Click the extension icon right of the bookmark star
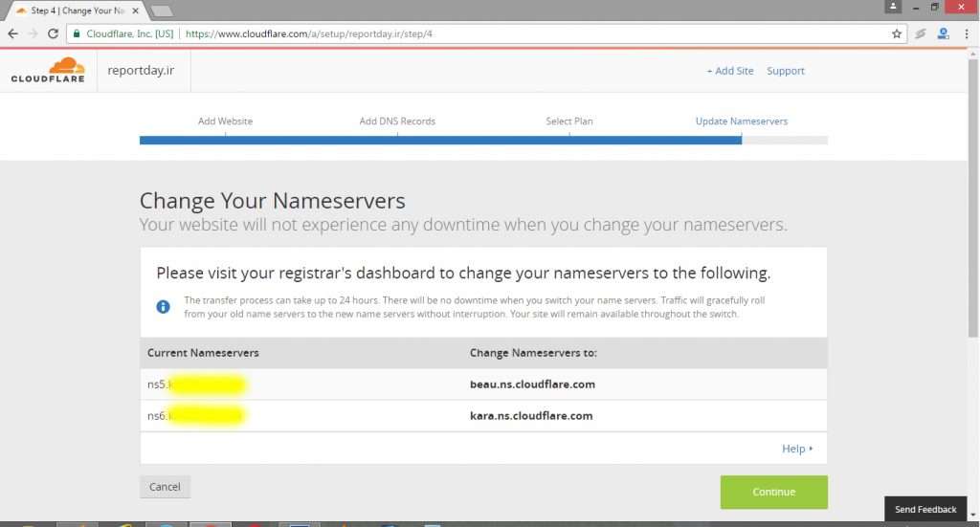Viewport: 980px width, 527px height. click(921, 33)
